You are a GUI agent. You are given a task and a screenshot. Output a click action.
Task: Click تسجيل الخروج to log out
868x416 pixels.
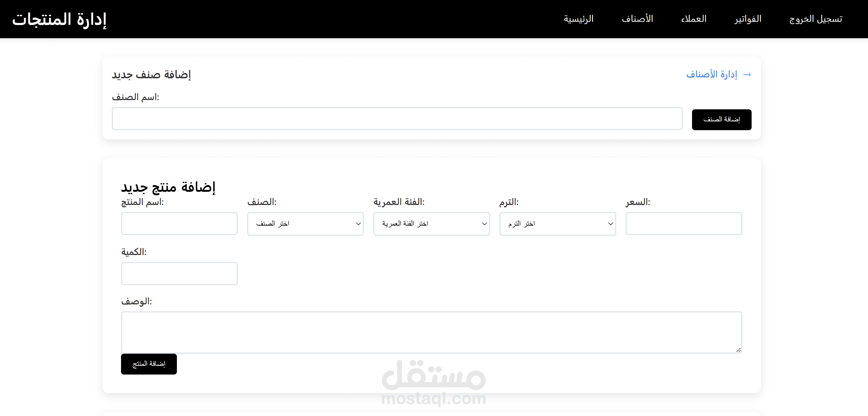pyautogui.click(x=815, y=19)
